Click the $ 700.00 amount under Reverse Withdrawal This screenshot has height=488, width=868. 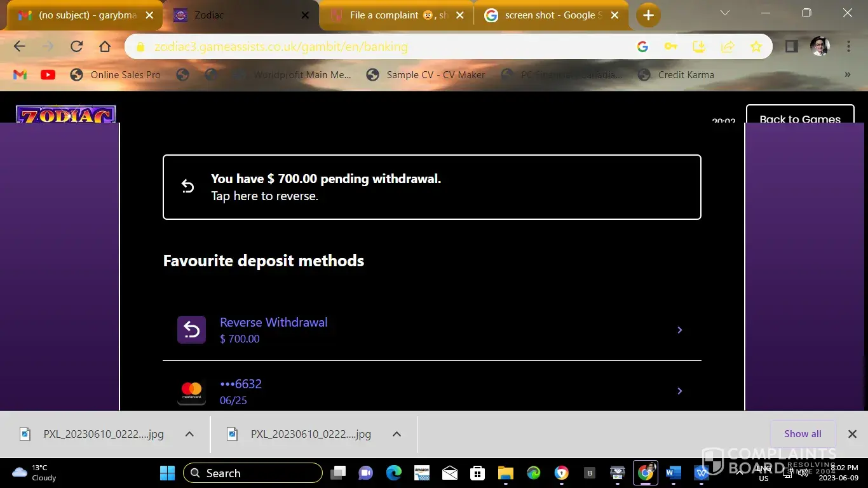click(x=240, y=339)
